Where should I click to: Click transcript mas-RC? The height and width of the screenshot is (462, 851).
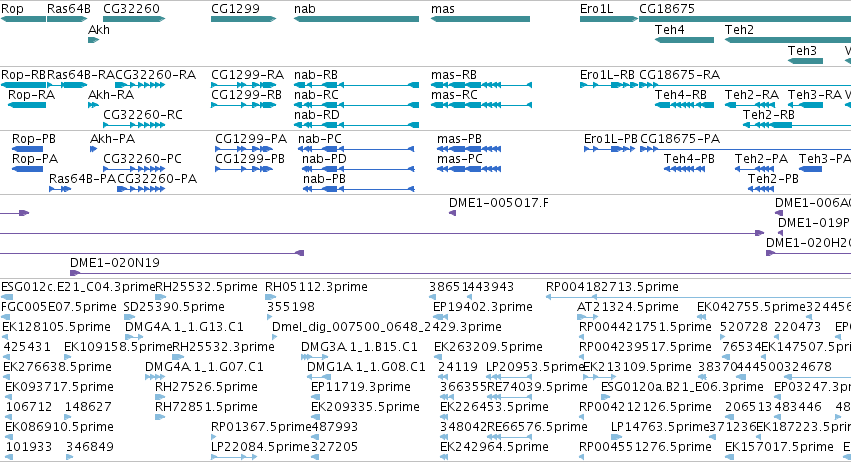coord(454,95)
